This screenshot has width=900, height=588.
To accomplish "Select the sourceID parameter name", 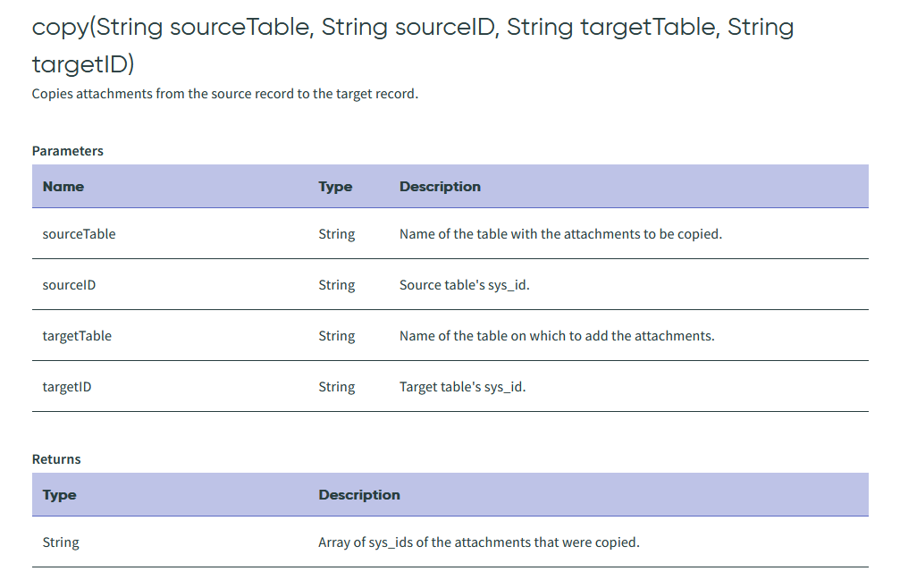I will [x=70, y=285].
